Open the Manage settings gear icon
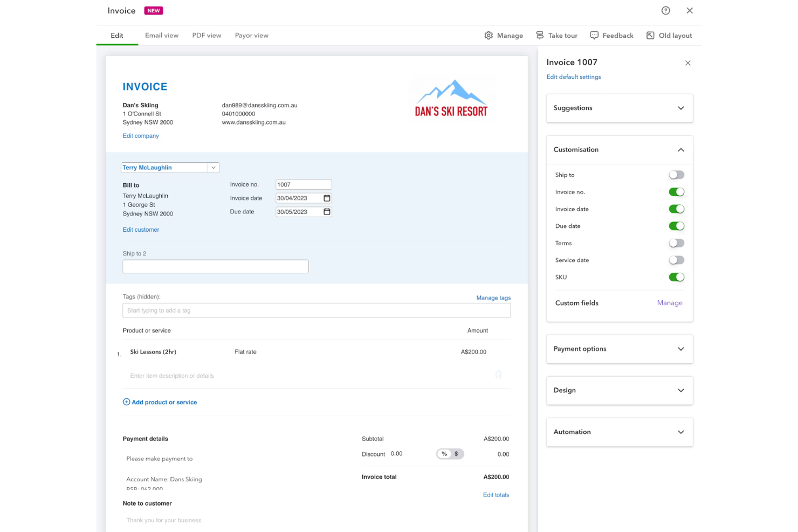 pos(489,35)
